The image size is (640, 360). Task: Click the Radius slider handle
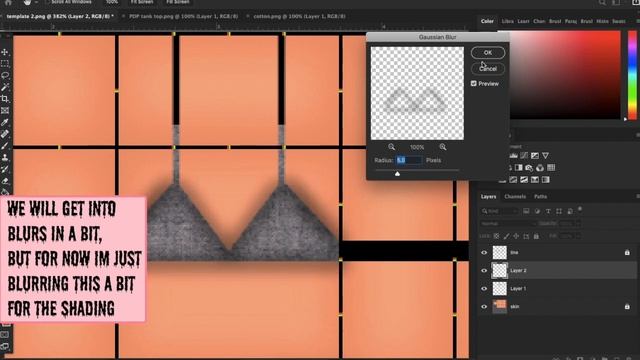coord(397,174)
